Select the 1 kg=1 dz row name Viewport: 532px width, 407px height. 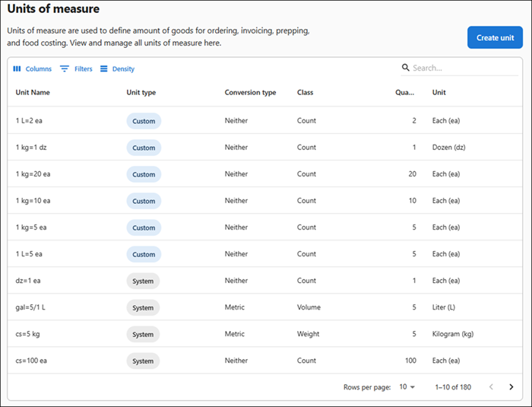(31, 148)
